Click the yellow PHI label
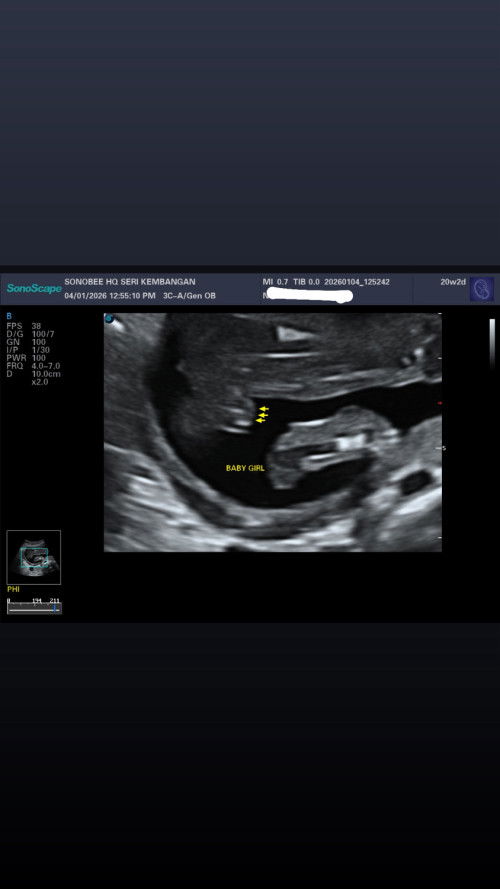 coord(13,590)
